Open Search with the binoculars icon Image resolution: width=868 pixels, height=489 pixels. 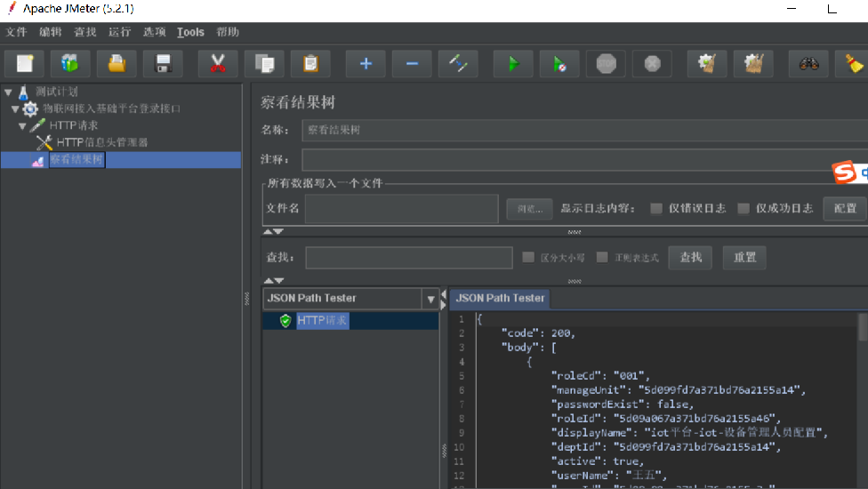pyautogui.click(x=808, y=64)
